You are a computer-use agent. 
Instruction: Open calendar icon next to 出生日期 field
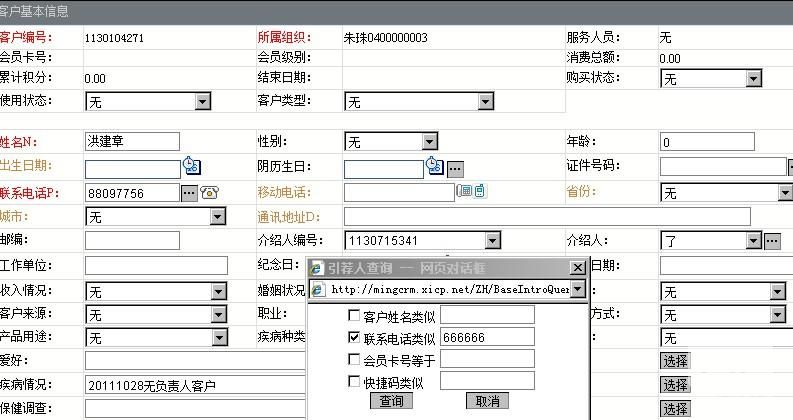pyautogui.click(x=191, y=166)
